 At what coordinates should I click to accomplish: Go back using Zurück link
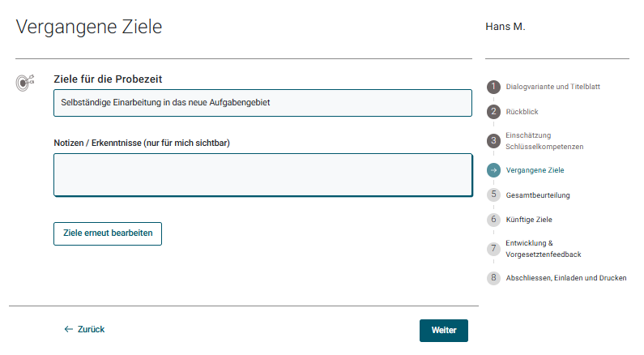pyautogui.click(x=84, y=330)
